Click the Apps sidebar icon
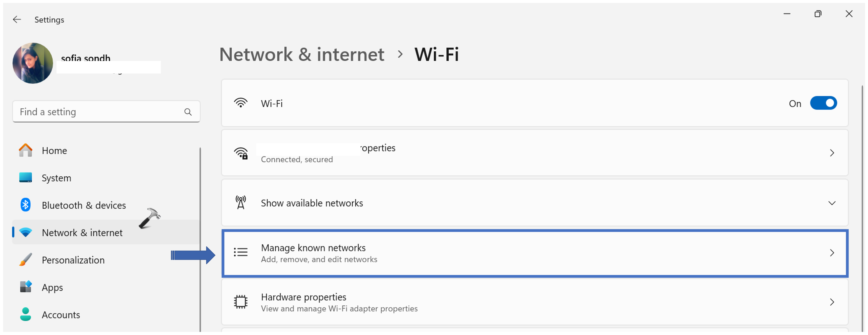868x335 pixels. pos(26,287)
